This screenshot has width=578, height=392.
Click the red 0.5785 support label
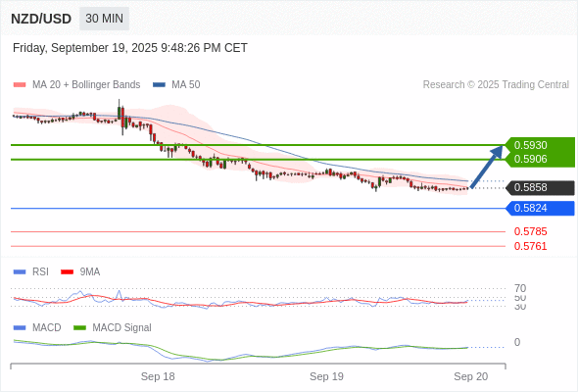[x=530, y=231]
